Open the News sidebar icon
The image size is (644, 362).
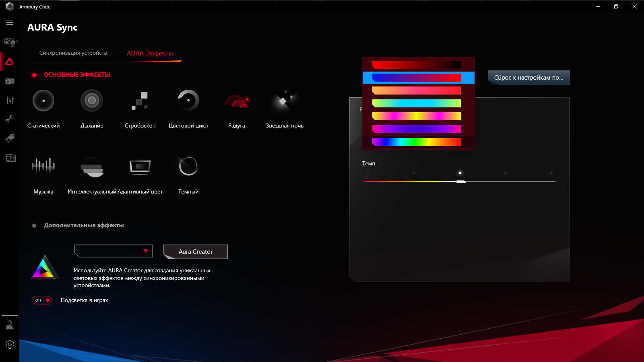tap(10, 158)
